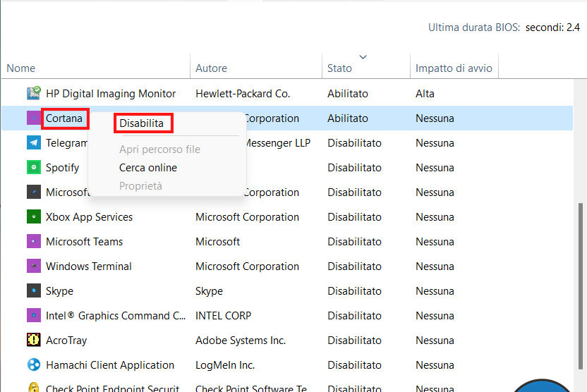Choose Cerca online in the context menu
Screen dimensions: 587x392
tap(148, 168)
